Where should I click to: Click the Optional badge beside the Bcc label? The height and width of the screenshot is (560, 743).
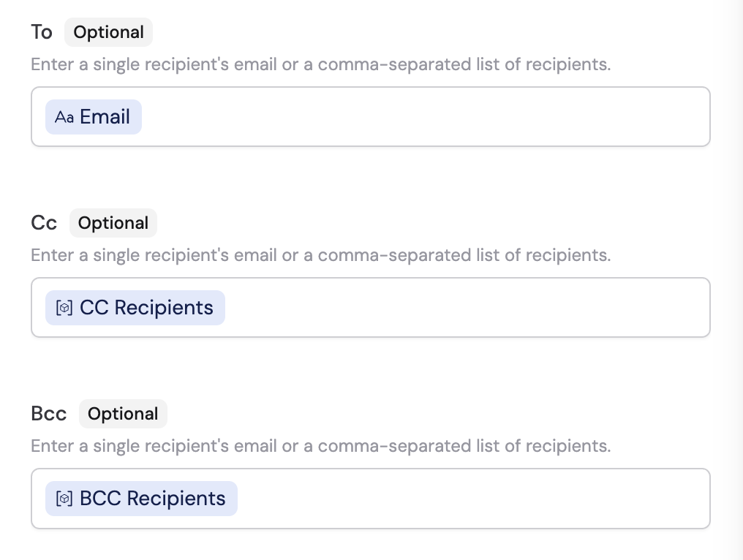123,414
